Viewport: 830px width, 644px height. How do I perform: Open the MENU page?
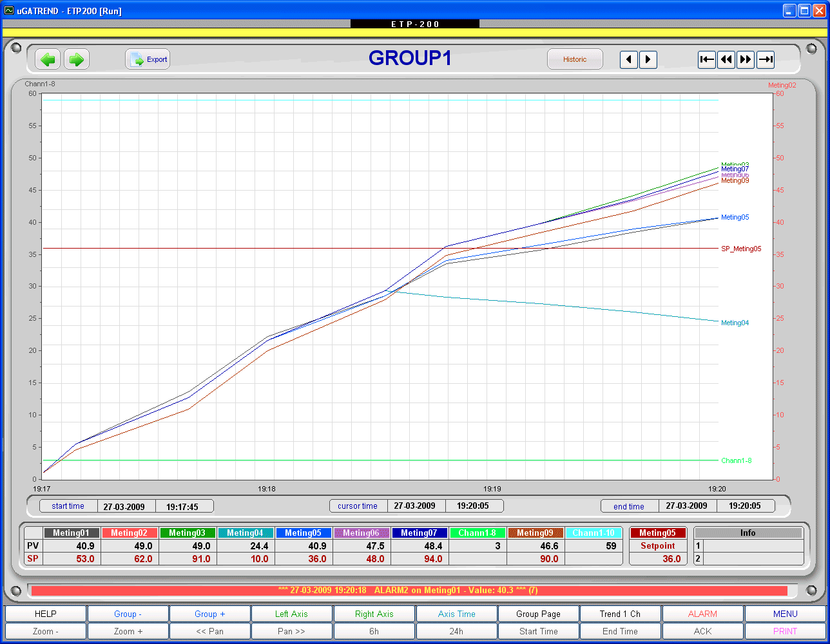(786, 614)
